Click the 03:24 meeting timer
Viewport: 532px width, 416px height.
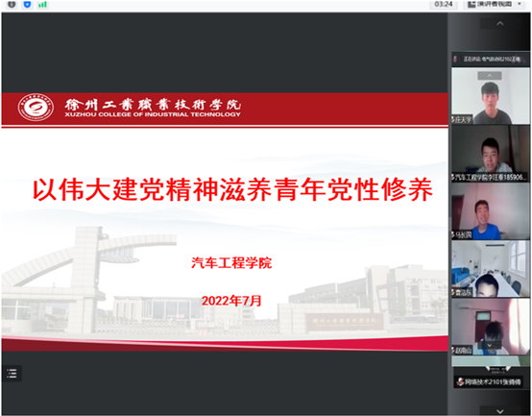tap(444, 5)
